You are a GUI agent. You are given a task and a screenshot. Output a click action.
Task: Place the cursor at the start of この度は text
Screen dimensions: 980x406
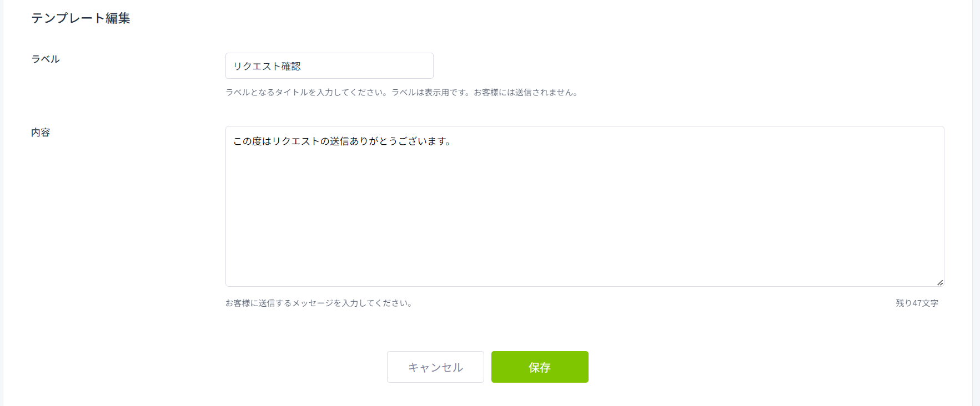[234, 141]
